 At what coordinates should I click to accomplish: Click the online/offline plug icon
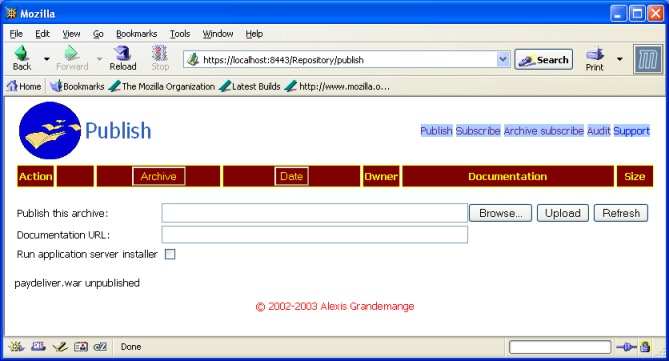626,347
